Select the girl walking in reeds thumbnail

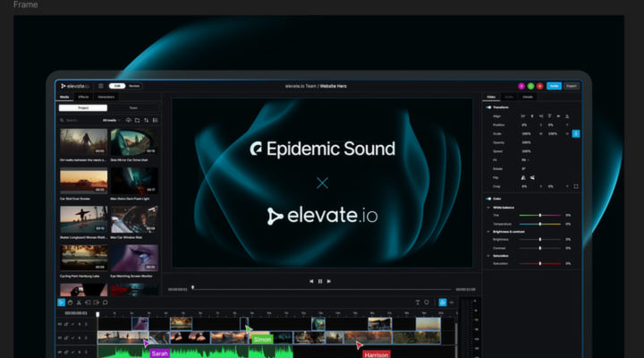tap(83, 141)
